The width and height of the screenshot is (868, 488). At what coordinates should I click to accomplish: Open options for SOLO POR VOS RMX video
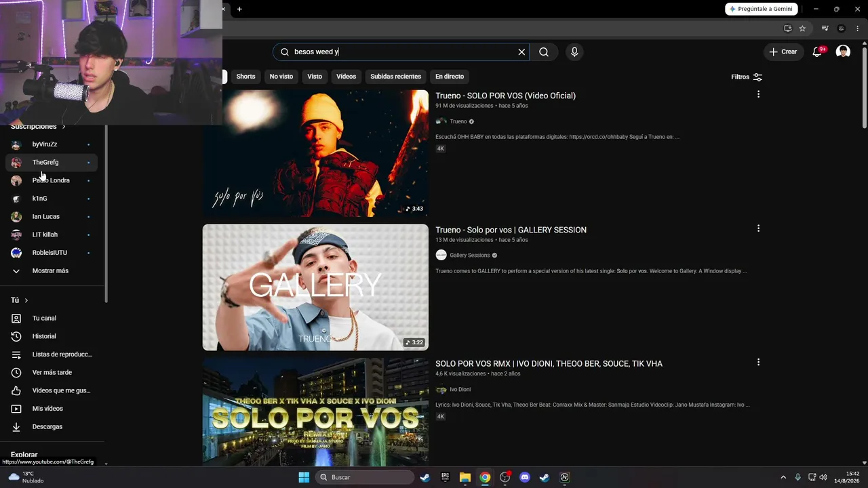(758, 362)
